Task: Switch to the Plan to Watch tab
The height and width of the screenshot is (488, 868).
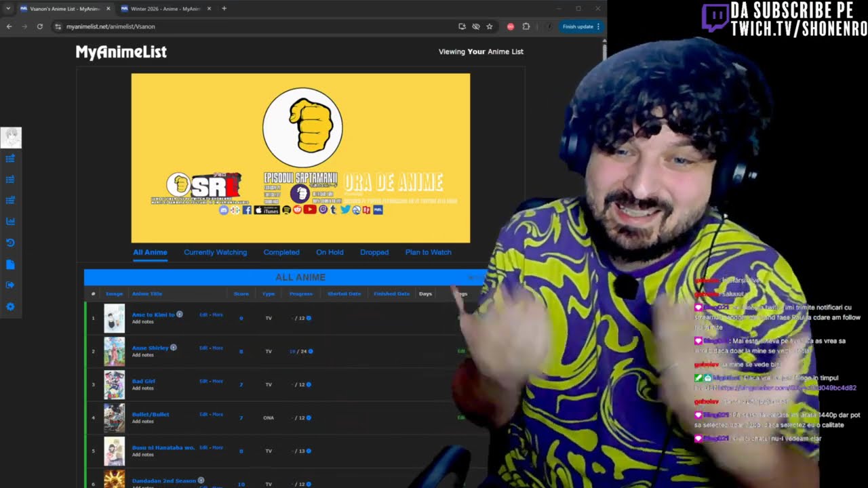Action: [x=428, y=252]
